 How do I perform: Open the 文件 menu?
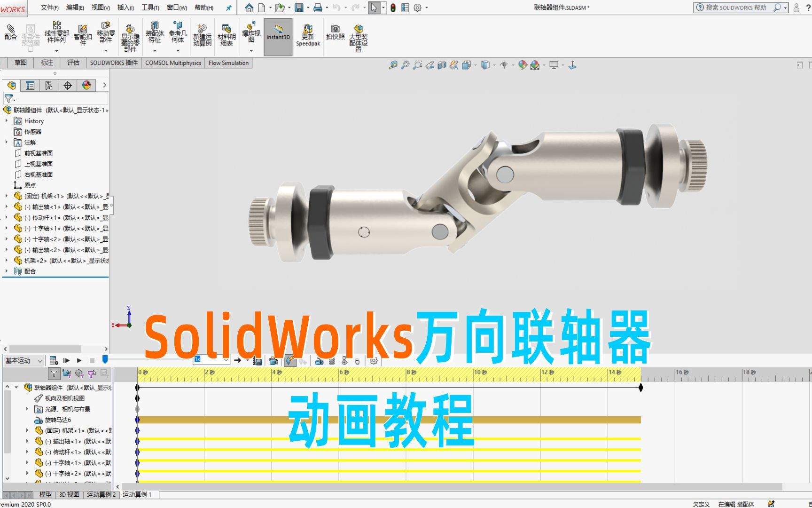point(49,8)
